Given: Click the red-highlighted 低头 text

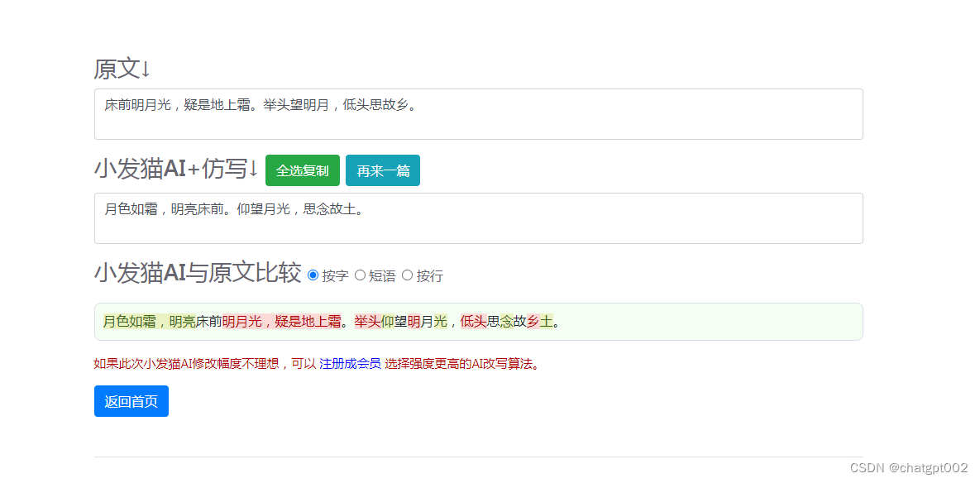Looking at the screenshot, I should point(474,322).
